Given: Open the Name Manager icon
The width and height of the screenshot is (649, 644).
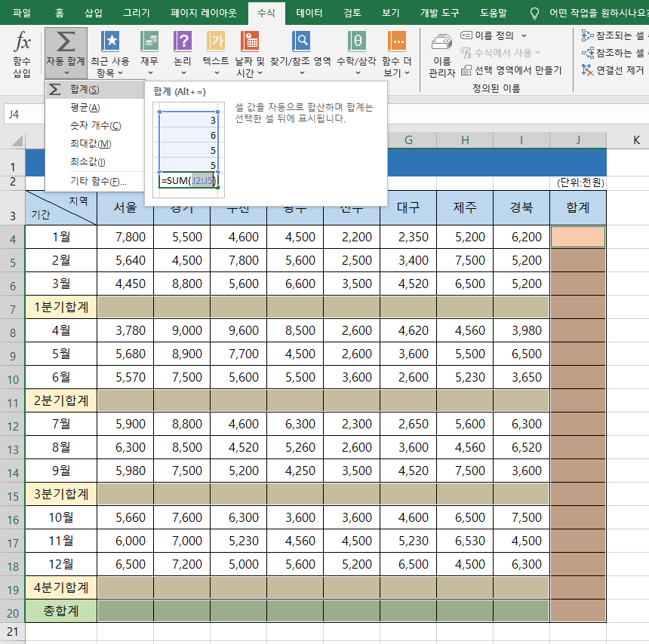Looking at the screenshot, I should click(441, 42).
